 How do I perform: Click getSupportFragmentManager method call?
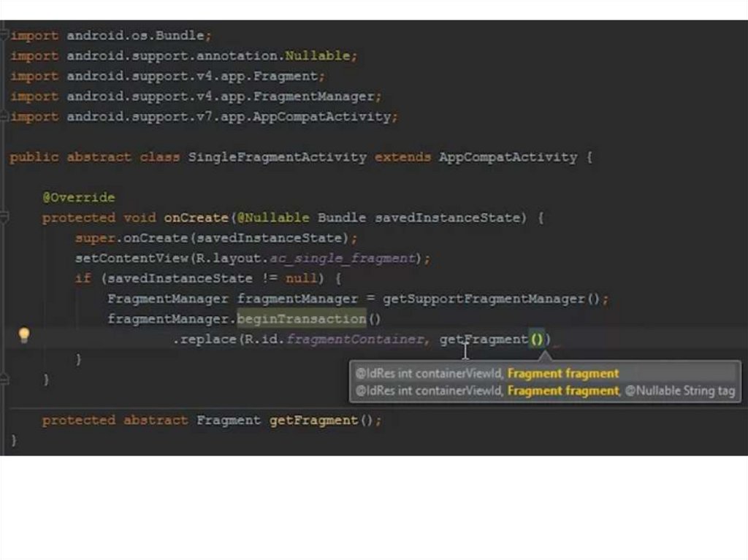(x=484, y=299)
